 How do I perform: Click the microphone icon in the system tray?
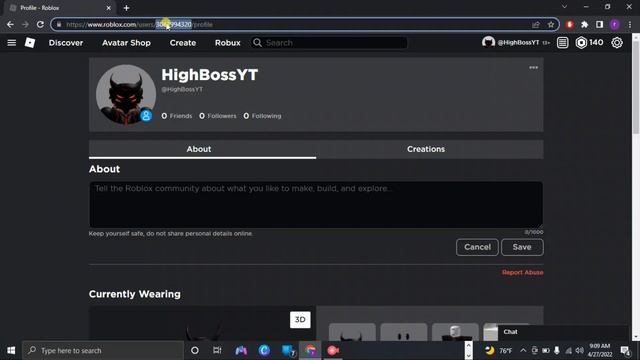tap(557, 350)
